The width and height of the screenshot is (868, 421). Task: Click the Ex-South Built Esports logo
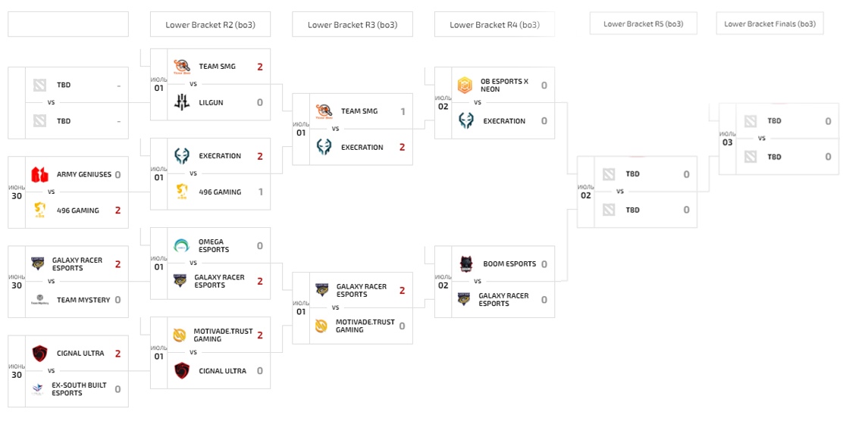(x=38, y=389)
